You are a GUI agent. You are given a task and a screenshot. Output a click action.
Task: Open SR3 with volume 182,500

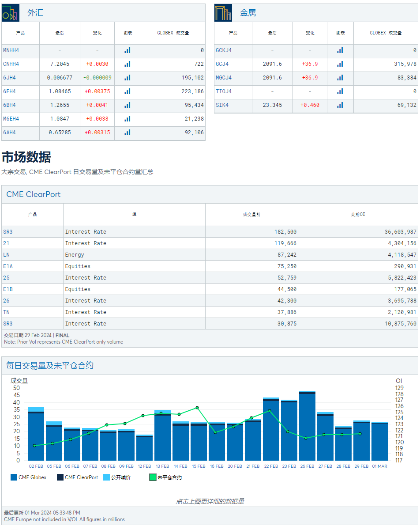click(x=8, y=232)
